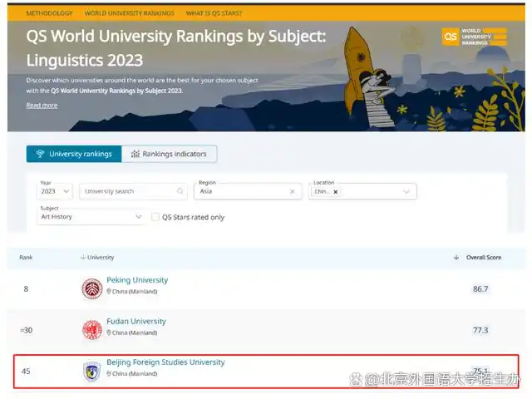Screen dimensions: 532x399
Task: Follow the Read more link
Action: (x=42, y=106)
